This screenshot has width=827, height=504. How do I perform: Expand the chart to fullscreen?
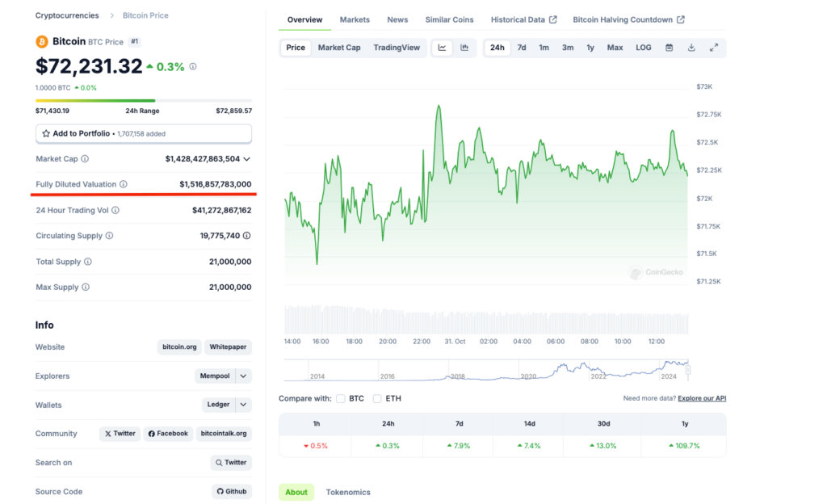(714, 48)
